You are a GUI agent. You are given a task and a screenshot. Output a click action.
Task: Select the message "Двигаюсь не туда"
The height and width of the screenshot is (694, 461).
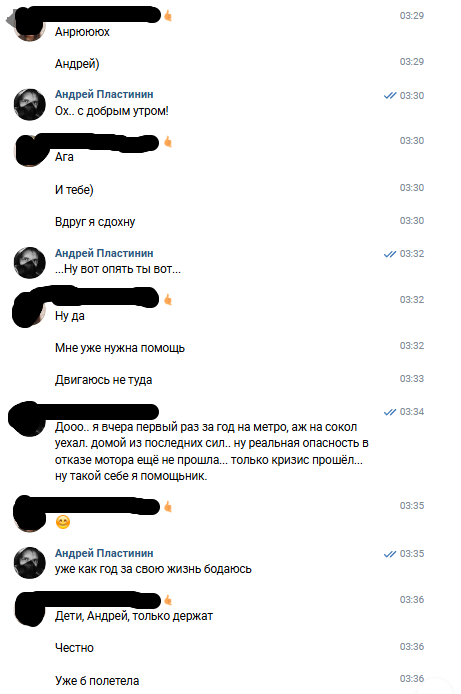coord(104,380)
